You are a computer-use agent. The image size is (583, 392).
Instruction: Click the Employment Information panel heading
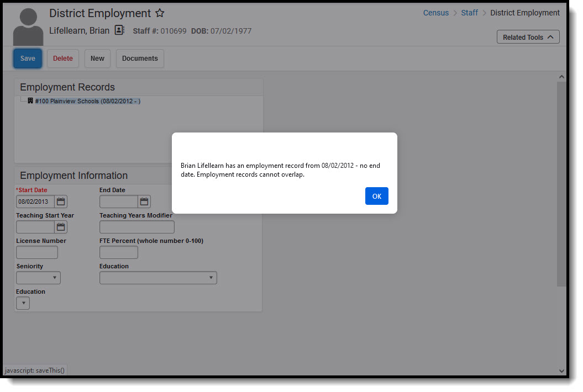[73, 176]
